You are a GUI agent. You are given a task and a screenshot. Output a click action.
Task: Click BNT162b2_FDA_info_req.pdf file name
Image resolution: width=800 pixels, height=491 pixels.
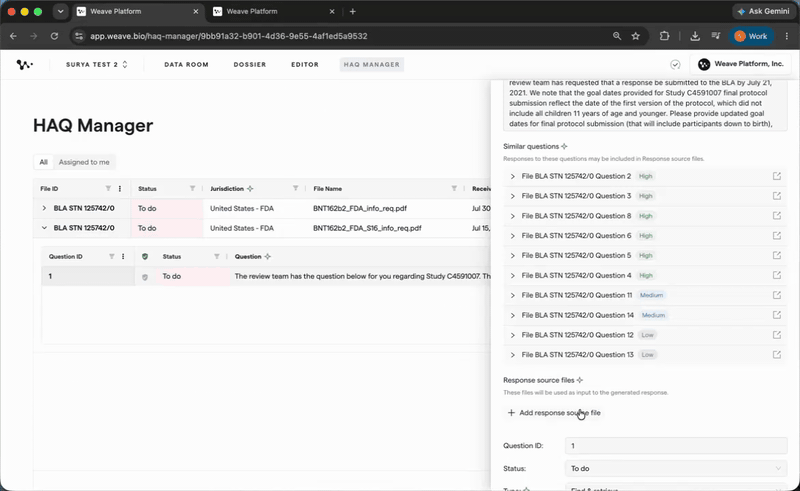(360, 208)
